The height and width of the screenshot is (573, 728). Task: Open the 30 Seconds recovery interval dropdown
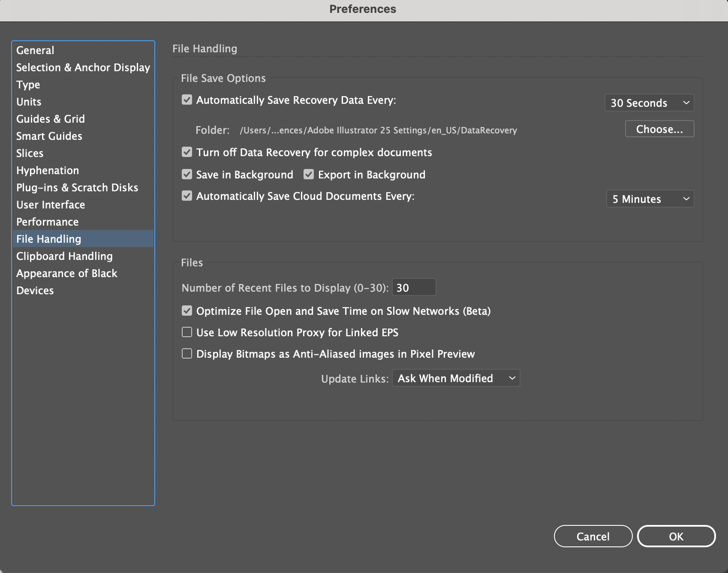click(649, 103)
